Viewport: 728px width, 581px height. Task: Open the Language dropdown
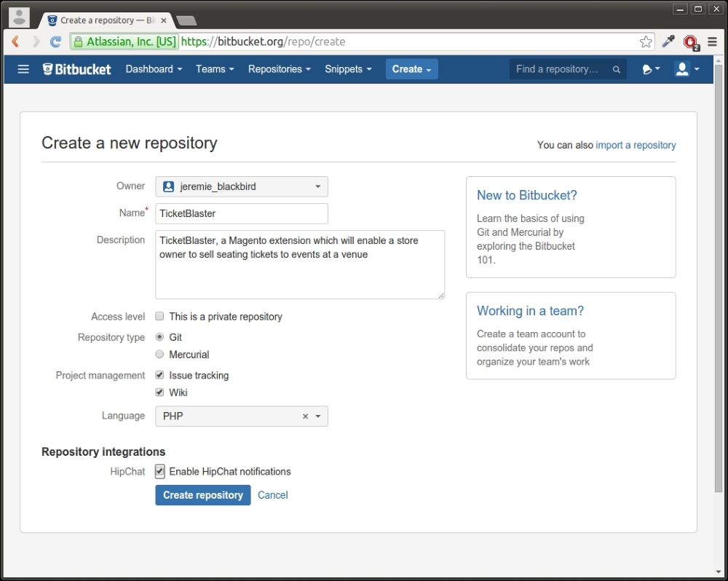pos(318,416)
